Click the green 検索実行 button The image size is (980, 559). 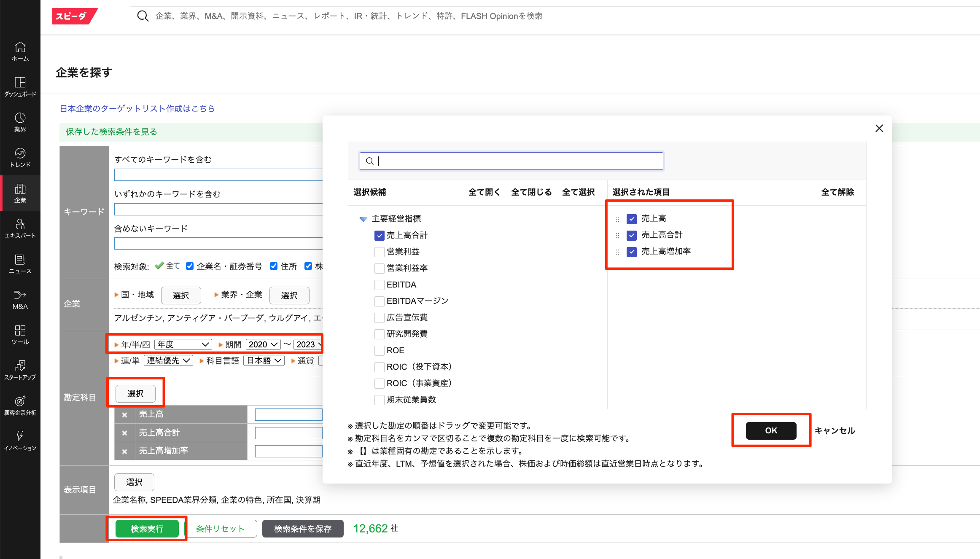click(x=147, y=529)
